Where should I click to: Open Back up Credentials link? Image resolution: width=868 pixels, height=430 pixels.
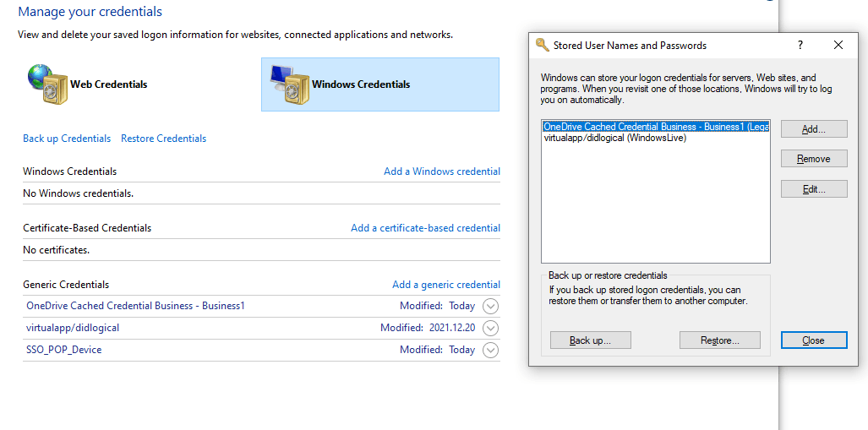(67, 139)
